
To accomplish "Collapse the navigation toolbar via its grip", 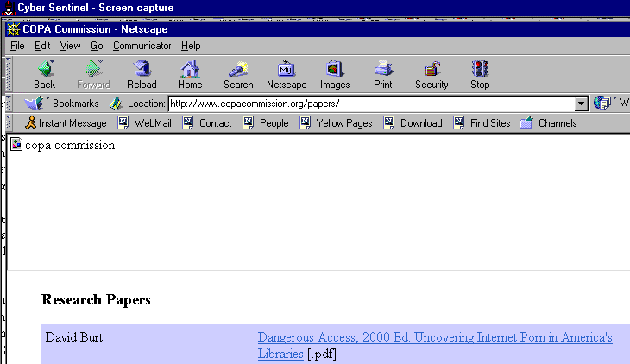I will 9,74.
